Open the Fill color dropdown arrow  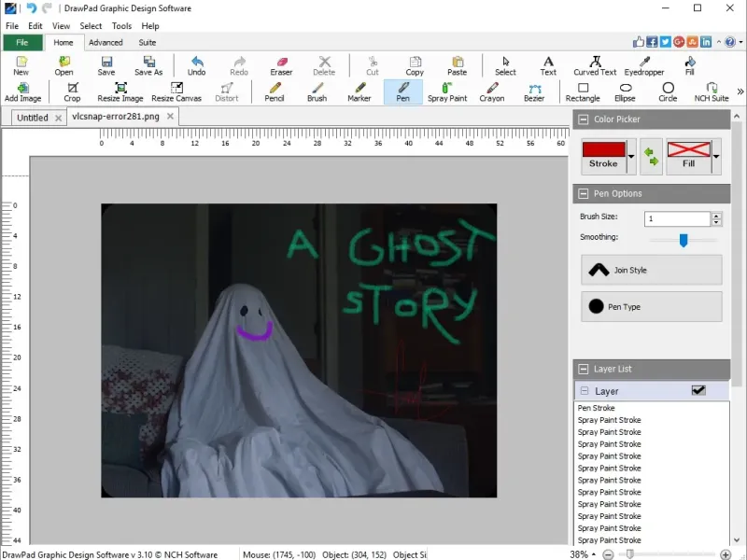716,156
